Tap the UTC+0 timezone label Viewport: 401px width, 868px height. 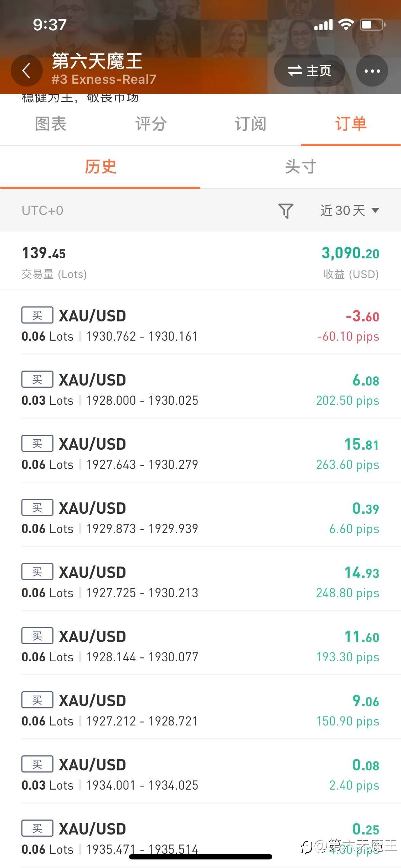[x=42, y=211]
